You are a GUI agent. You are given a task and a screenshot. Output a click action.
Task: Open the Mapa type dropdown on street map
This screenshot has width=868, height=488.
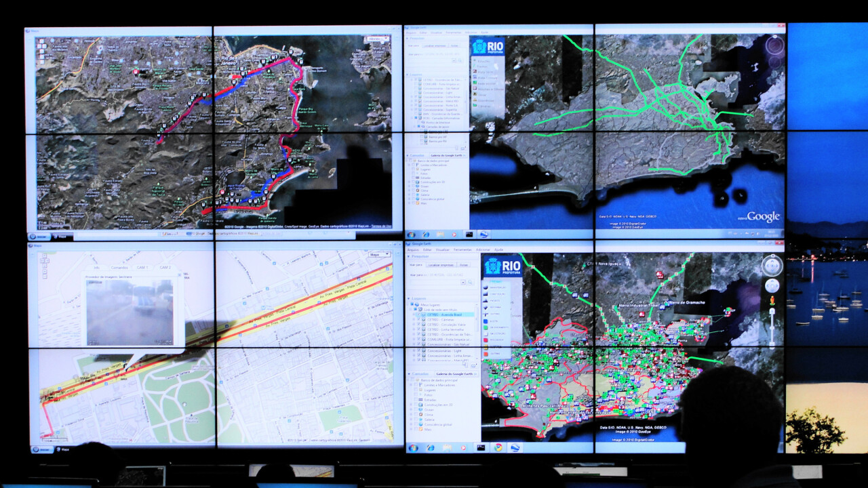[379, 255]
